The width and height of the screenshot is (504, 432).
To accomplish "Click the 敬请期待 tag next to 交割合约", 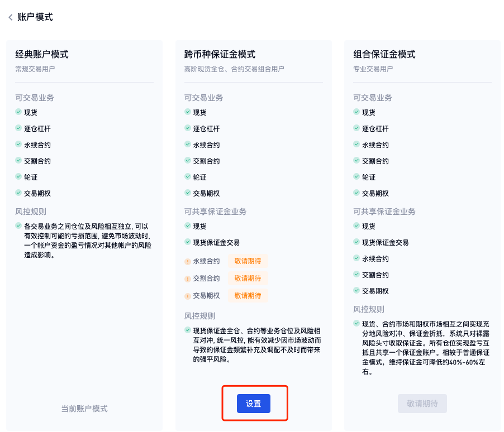I will 248,278.
